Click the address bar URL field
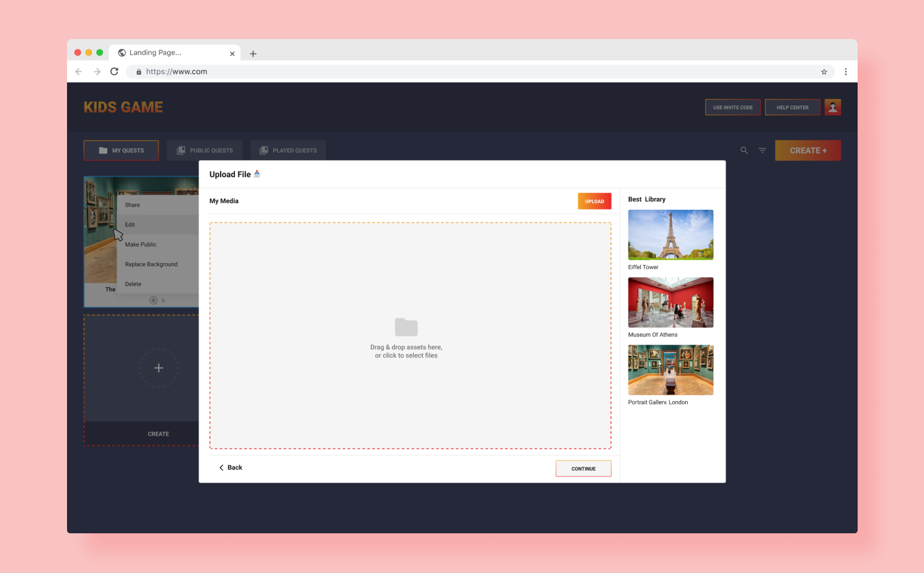 455,72
